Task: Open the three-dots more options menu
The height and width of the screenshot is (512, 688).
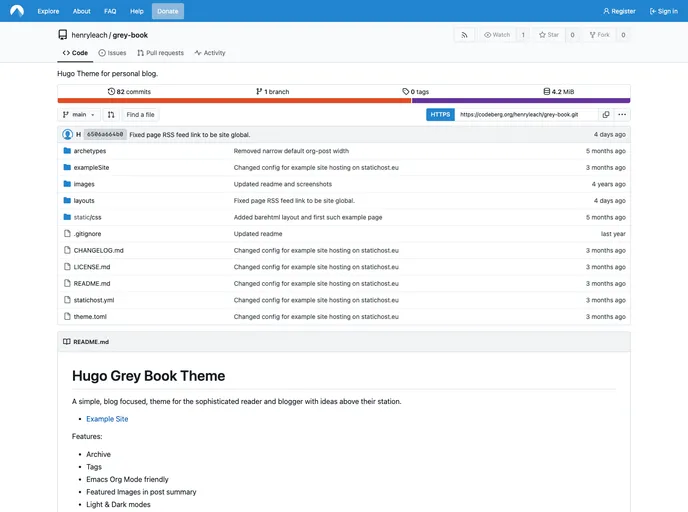Action: (622, 115)
